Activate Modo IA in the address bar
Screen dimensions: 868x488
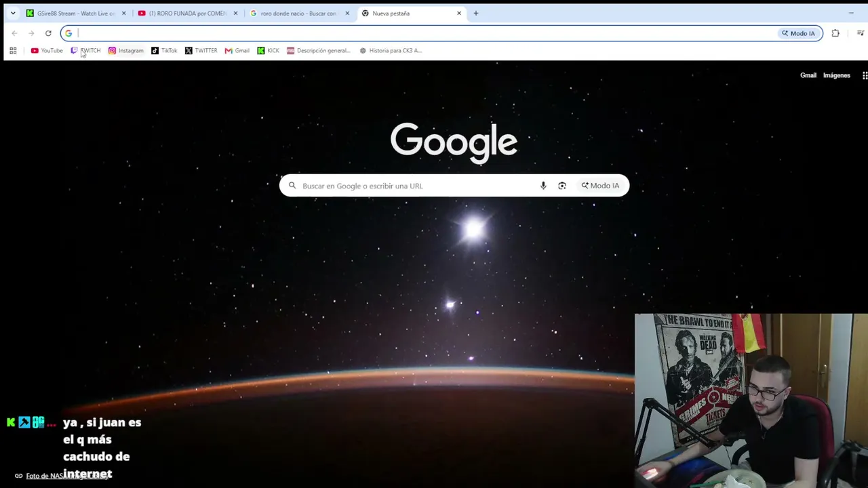pos(798,33)
